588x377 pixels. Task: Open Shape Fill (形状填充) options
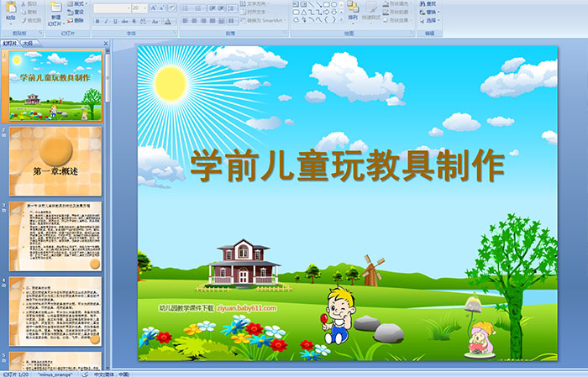(398, 3)
